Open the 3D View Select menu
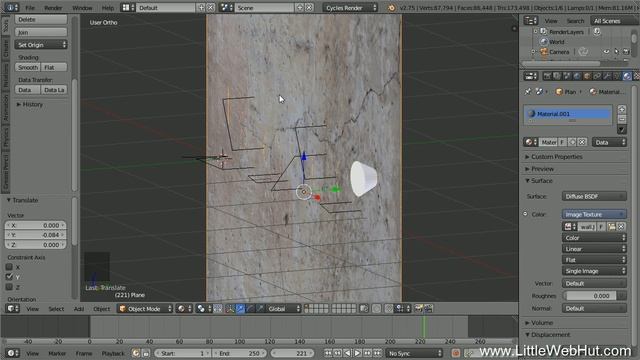 (x=56, y=309)
